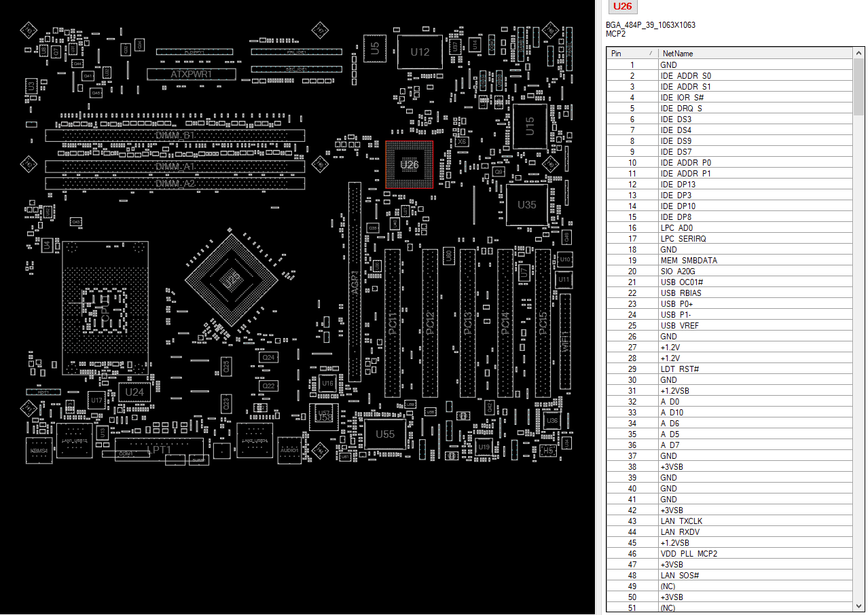Click the pin list scrollbar up arrow

click(859, 53)
